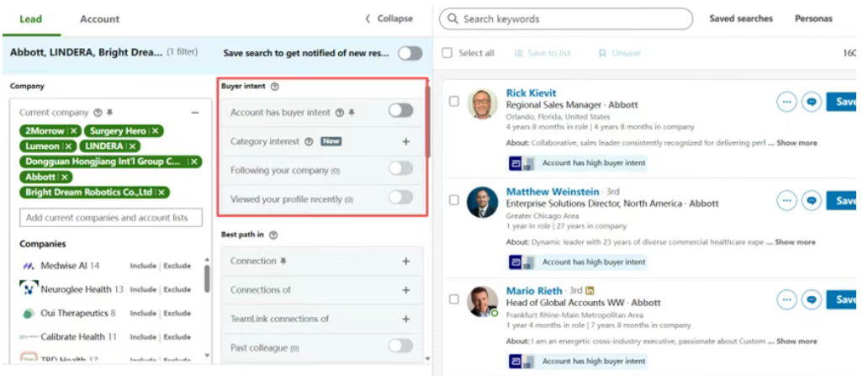Expand the TeamLink connections of filter
Viewport: 868px width, 376px height.
pyautogui.click(x=405, y=320)
